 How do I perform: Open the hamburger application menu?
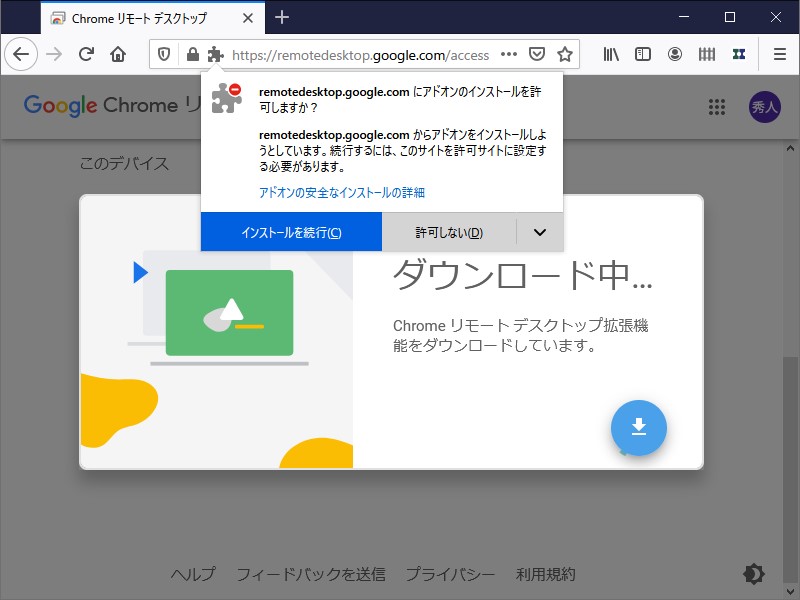[780, 54]
